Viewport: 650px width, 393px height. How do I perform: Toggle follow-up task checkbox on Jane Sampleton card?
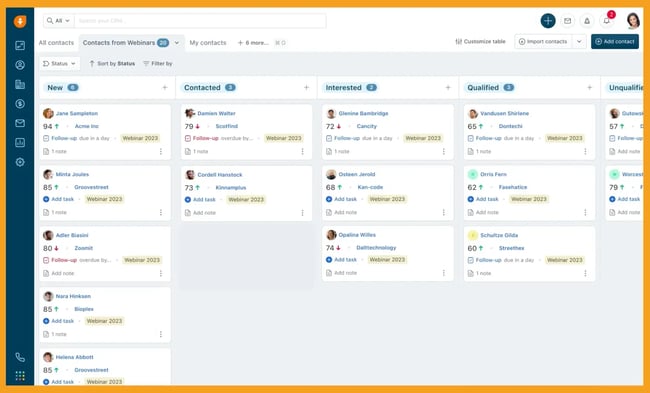point(46,138)
